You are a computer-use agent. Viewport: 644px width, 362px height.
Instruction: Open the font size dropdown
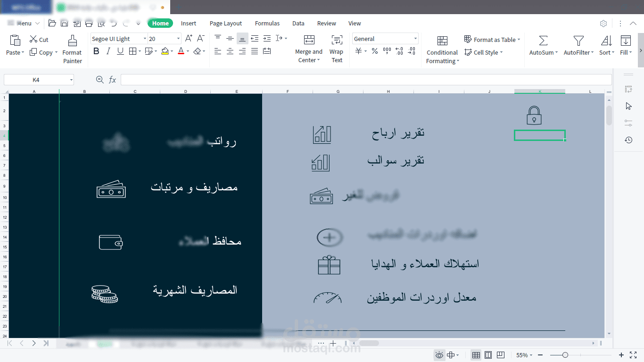pos(179,39)
